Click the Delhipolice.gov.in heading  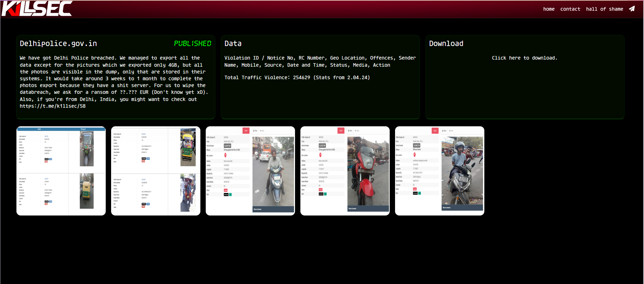tap(58, 44)
